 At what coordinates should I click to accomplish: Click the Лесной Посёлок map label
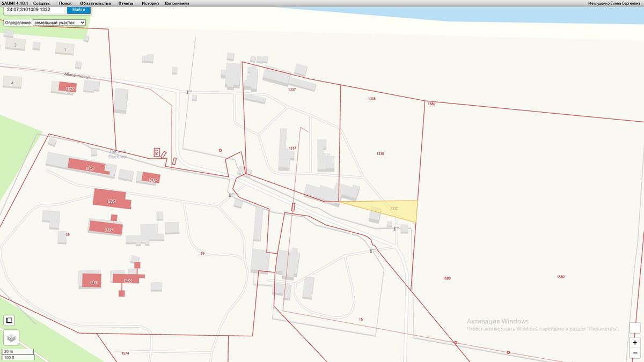pyautogui.click(x=117, y=154)
